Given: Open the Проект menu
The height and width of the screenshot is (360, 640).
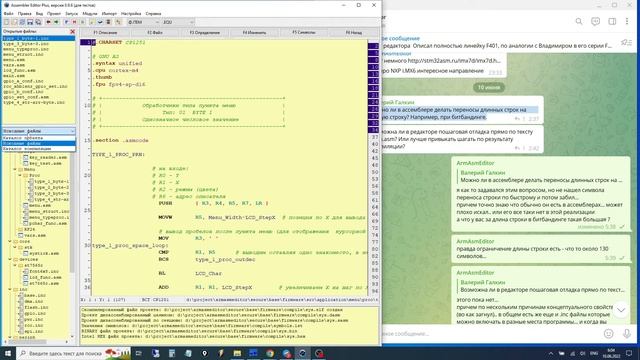Looking at the screenshot, I should click(53, 13).
